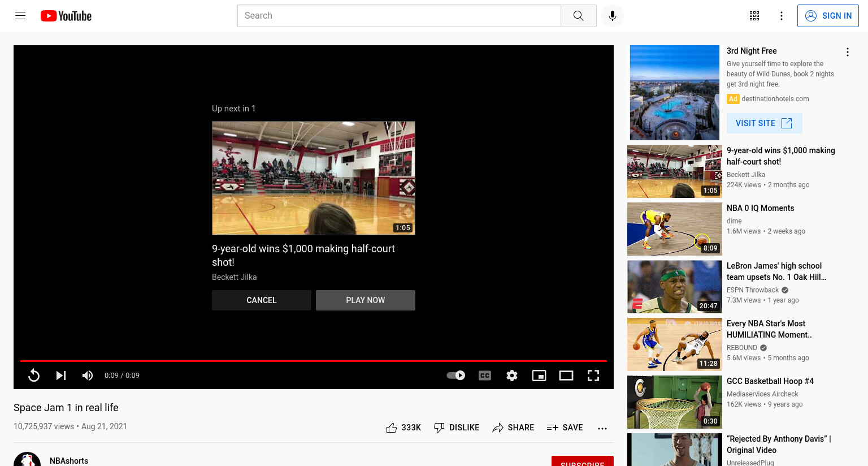Open destinationhotels.com ad link

(x=775, y=98)
